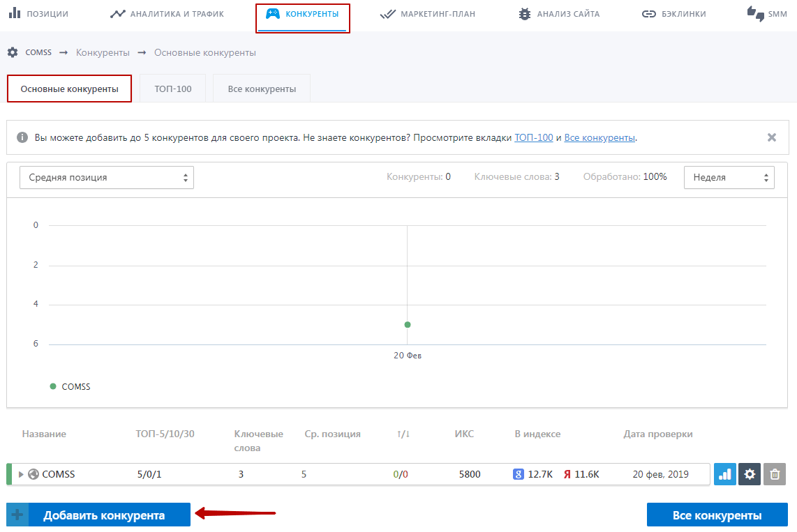Click Конкуренты breadcrumb link
Viewport: 797px width, 532px height.
103,53
